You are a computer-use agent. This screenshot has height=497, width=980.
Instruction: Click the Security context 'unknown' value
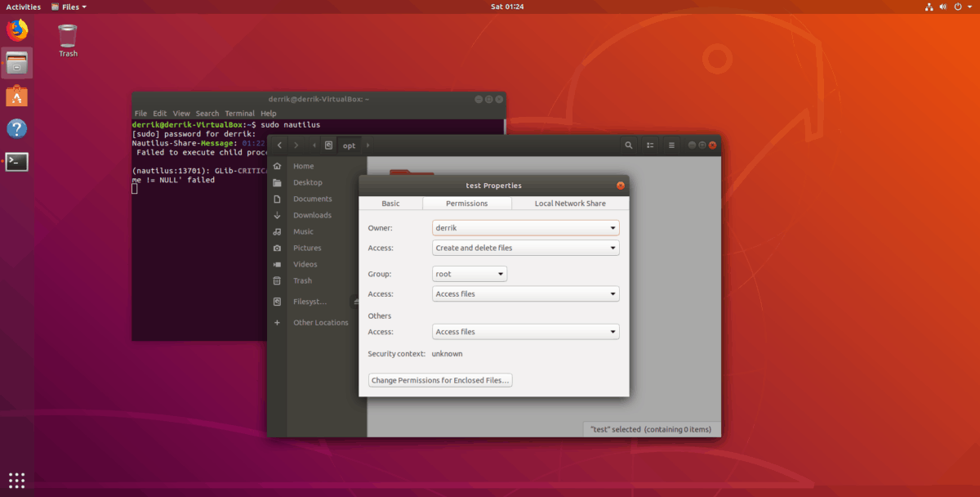click(x=447, y=354)
